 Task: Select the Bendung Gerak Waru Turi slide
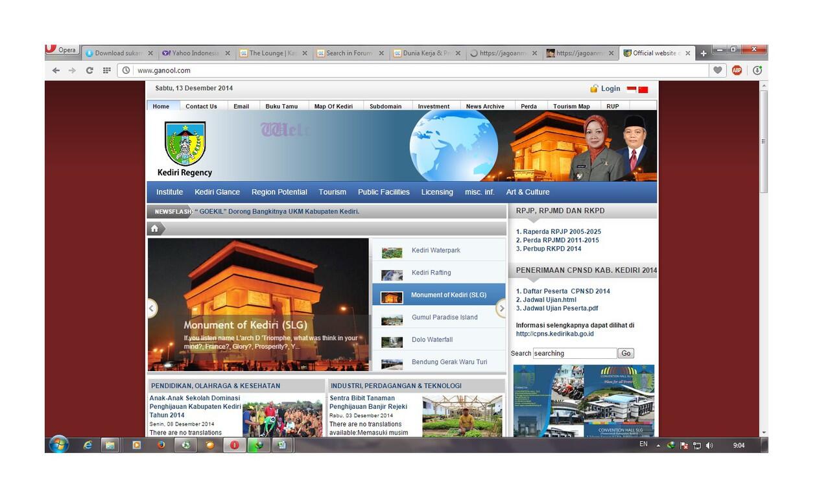[x=439, y=362]
